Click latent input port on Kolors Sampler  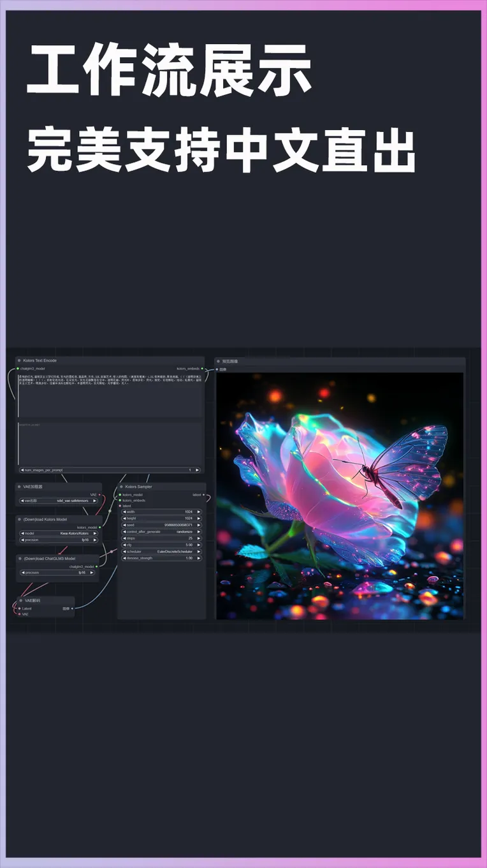coord(120,506)
